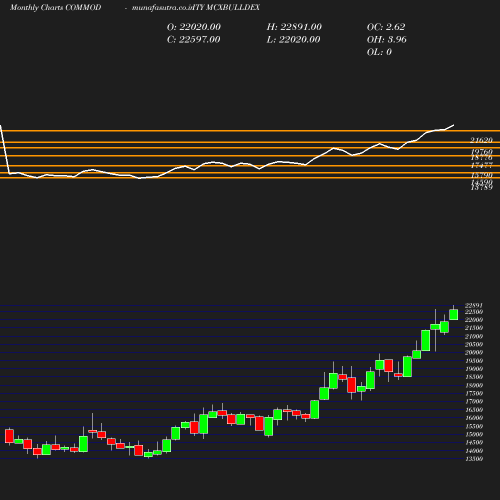Click the 21500 price axis label

point(474,328)
